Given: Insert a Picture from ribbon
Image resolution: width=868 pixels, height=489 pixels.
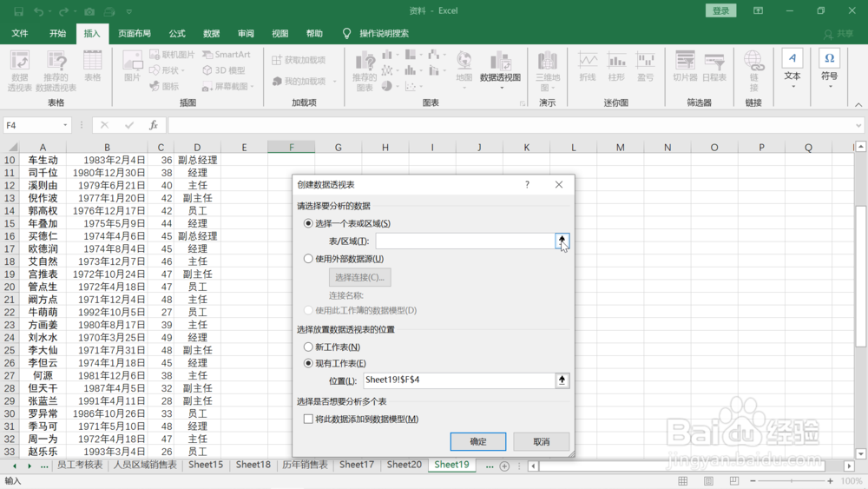Looking at the screenshot, I should click(x=132, y=66).
